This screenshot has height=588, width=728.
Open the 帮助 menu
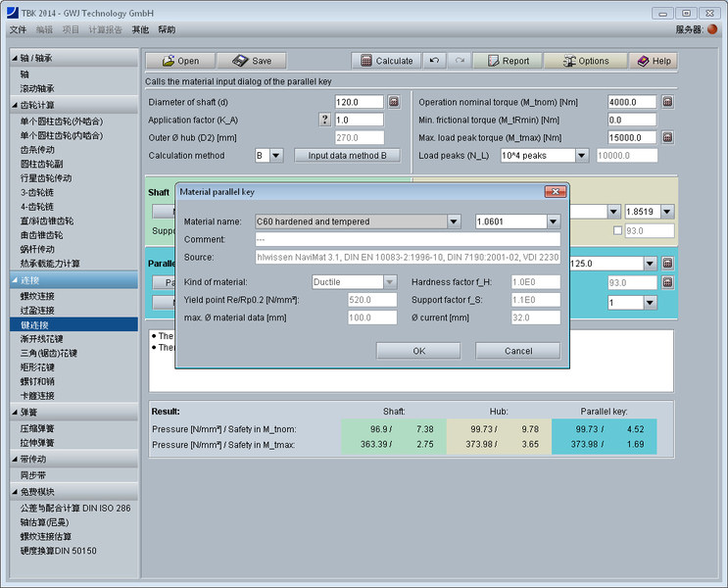click(167, 30)
